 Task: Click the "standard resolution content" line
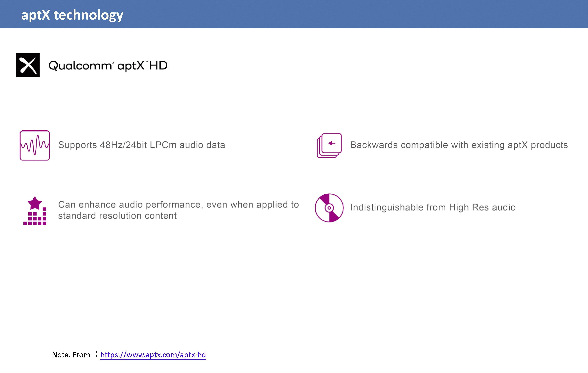point(117,216)
